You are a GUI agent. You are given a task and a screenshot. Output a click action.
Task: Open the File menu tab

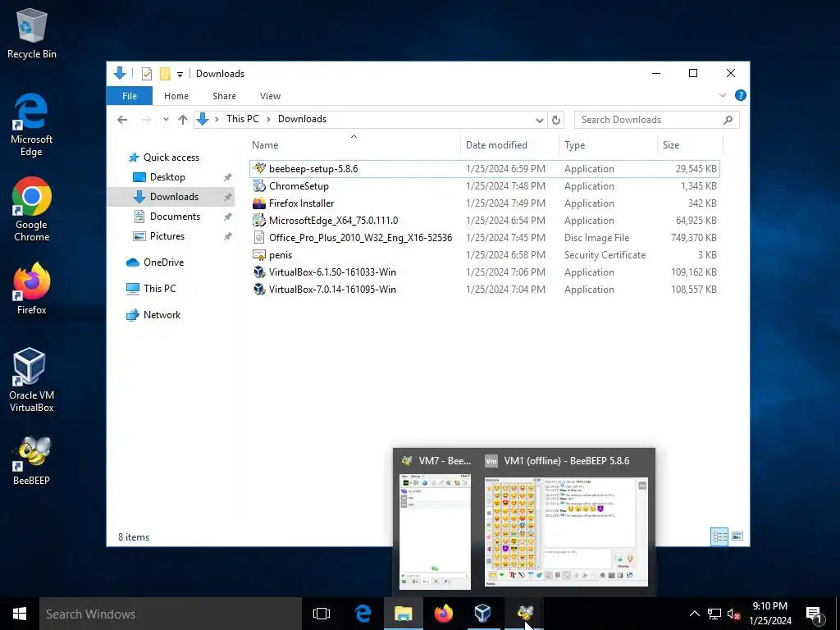click(129, 96)
